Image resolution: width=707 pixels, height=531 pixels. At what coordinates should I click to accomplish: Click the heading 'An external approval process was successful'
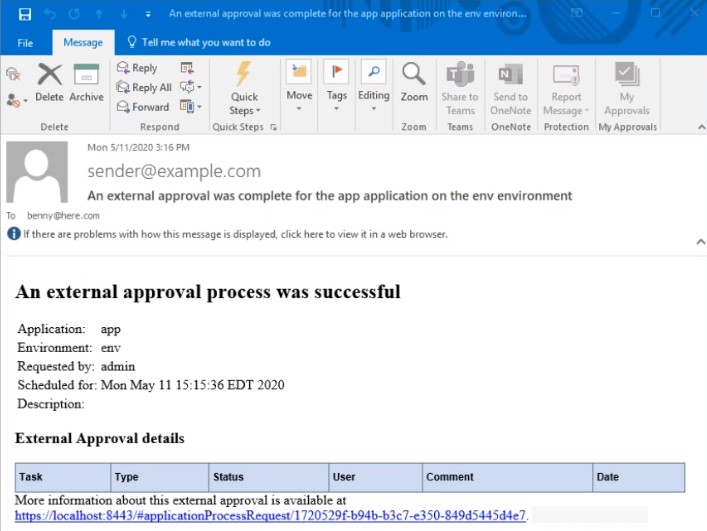(208, 292)
